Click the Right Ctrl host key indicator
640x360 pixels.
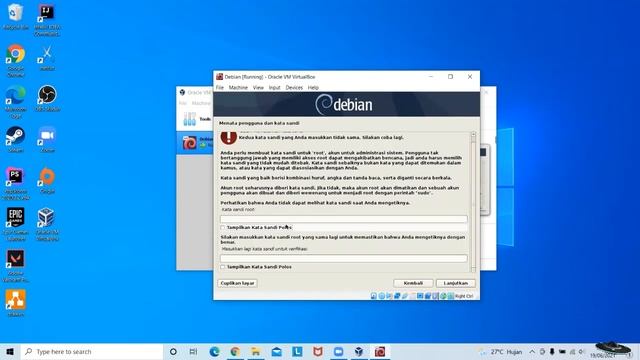(x=464, y=296)
